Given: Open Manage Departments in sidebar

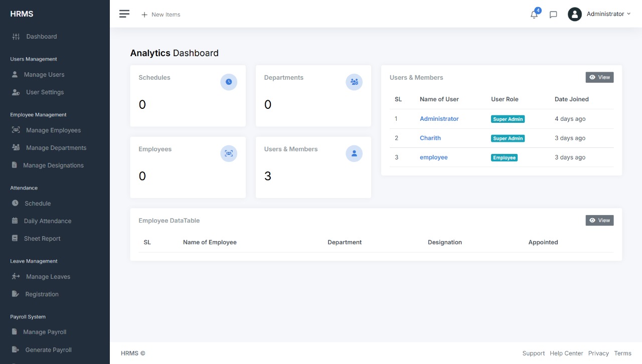Looking at the screenshot, I should tap(56, 148).
